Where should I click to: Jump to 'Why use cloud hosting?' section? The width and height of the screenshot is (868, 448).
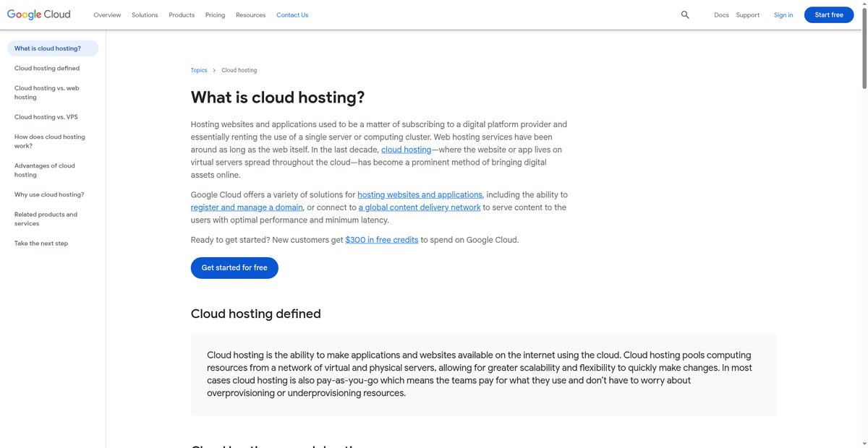(49, 194)
